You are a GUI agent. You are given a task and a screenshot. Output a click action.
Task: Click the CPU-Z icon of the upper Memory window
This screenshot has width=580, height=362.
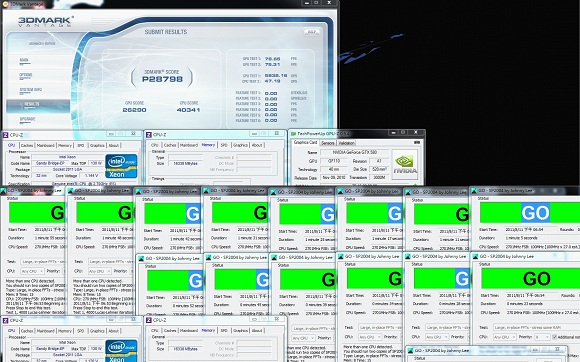(x=149, y=135)
